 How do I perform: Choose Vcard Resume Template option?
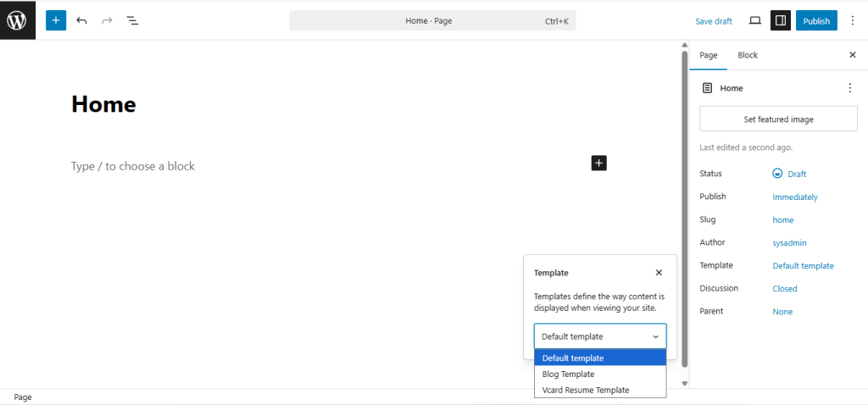click(x=585, y=390)
